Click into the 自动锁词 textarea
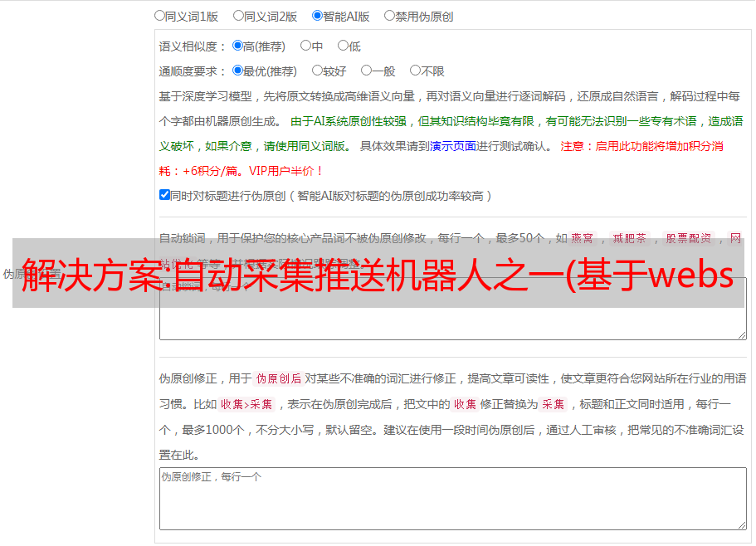The width and height of the screenshot is (756, 546). pos(453,309)
